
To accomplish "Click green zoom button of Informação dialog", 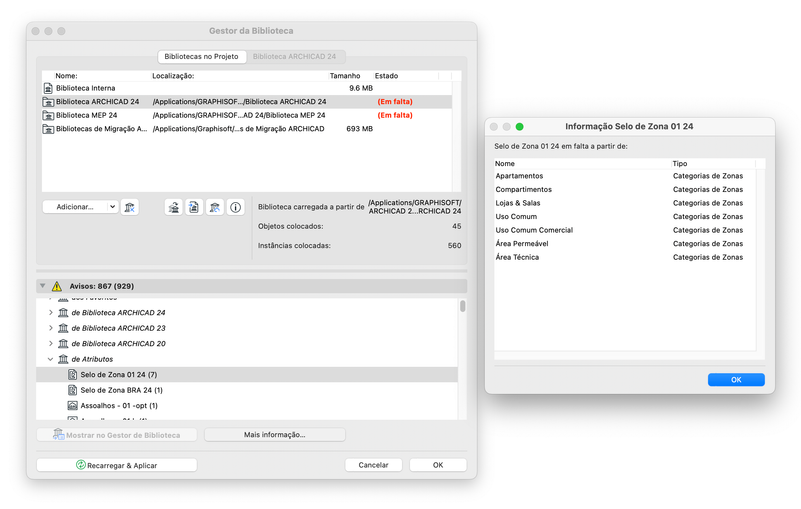I will (x=520, y=127).
